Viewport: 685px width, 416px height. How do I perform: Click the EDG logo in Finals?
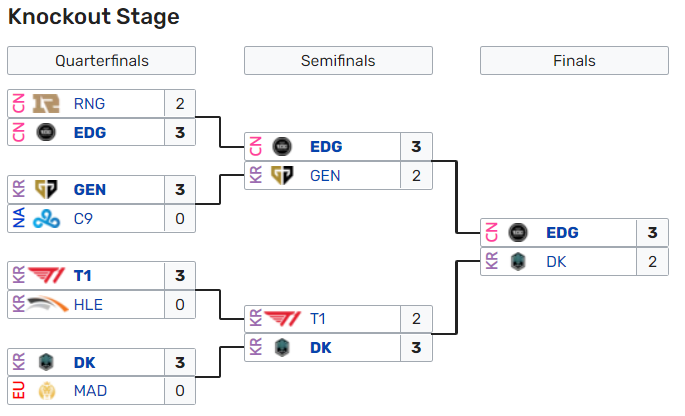518,233
